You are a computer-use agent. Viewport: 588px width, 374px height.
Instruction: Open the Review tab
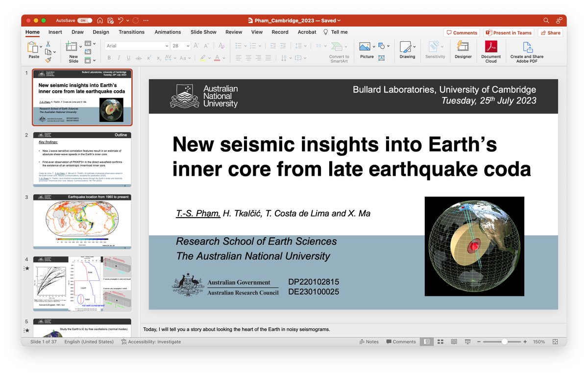234,32
